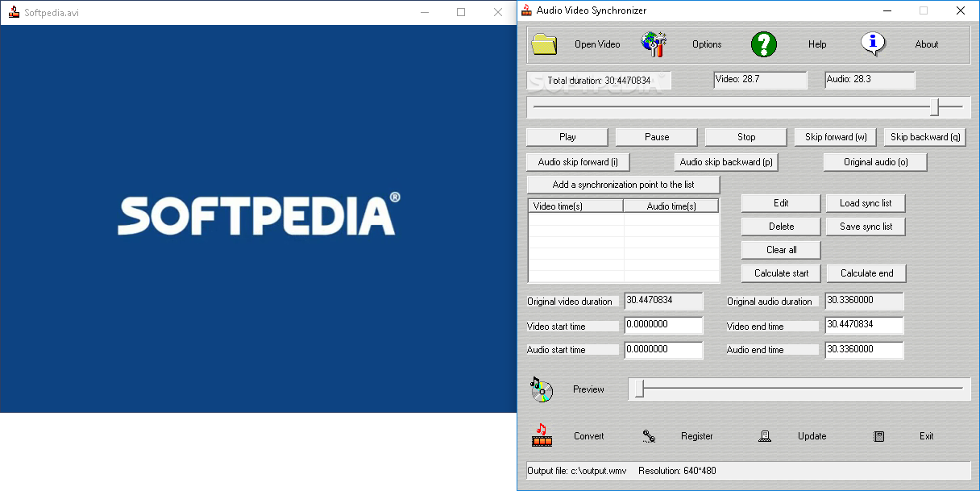This screenshot has width=980, height=491.
Task: Click the Audio start time field
Action: 663,349
